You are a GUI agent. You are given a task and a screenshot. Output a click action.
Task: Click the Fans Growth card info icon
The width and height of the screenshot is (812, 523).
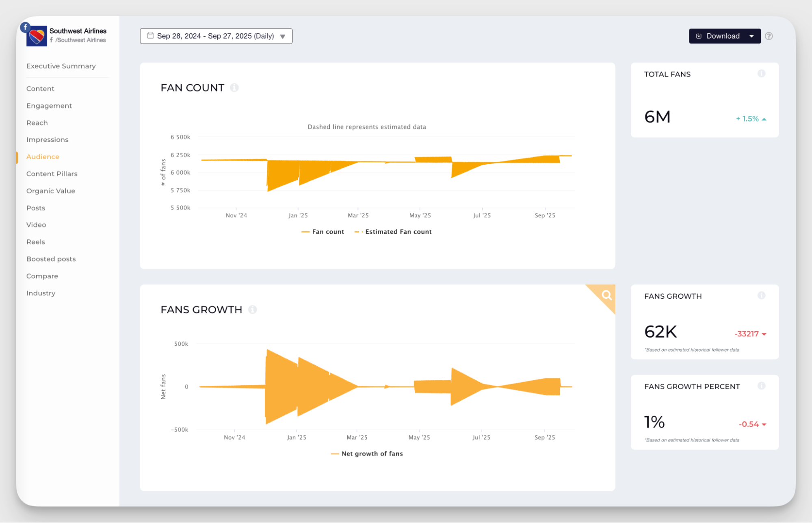[761, 295]
